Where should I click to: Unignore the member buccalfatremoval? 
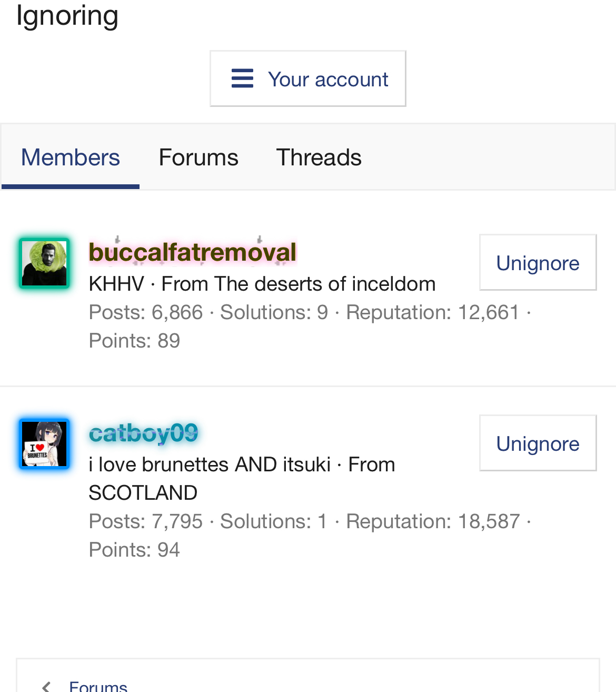538,262
